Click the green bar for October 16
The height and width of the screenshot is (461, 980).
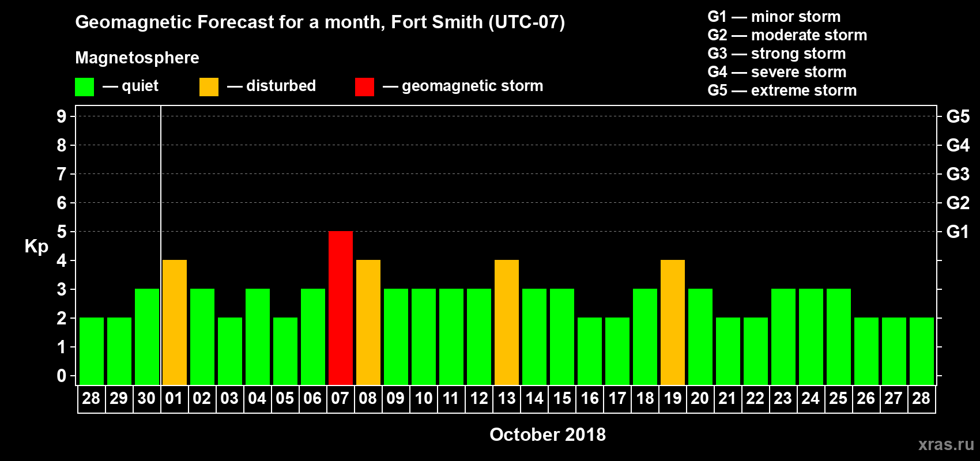point(590,351)
